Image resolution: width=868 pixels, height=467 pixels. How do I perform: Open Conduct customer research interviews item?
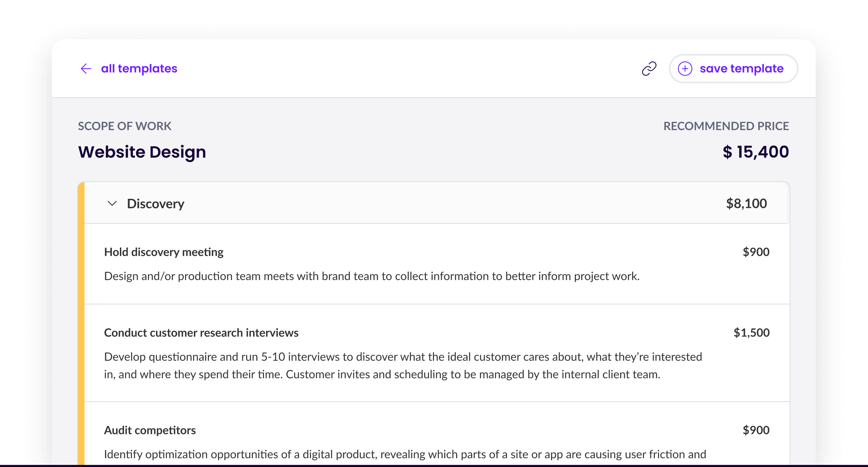coord(201,333)
